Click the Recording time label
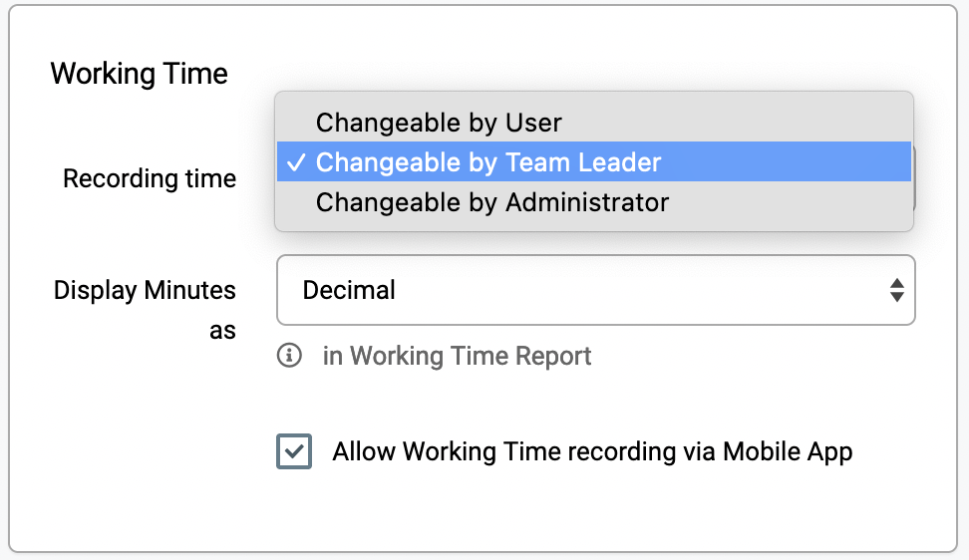The width and height of the screenshot is (969, 560). pyautogui.click(x=150, y=178)
